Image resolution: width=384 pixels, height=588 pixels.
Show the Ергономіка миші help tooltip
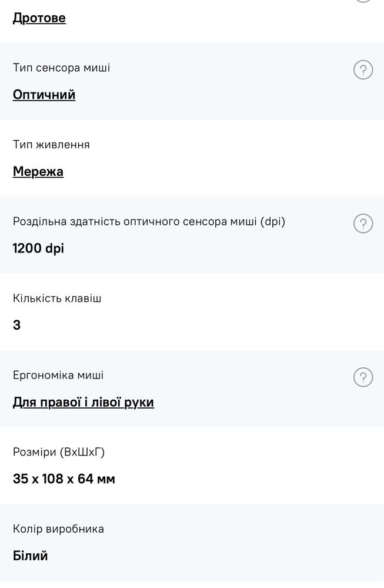[x=363, y=377]
